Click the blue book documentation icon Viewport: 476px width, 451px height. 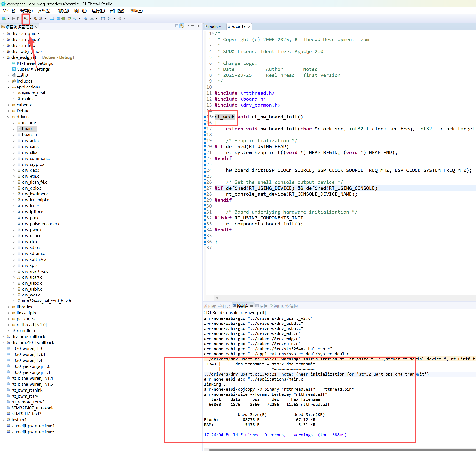pyautogui.click(x=85, y=18)
